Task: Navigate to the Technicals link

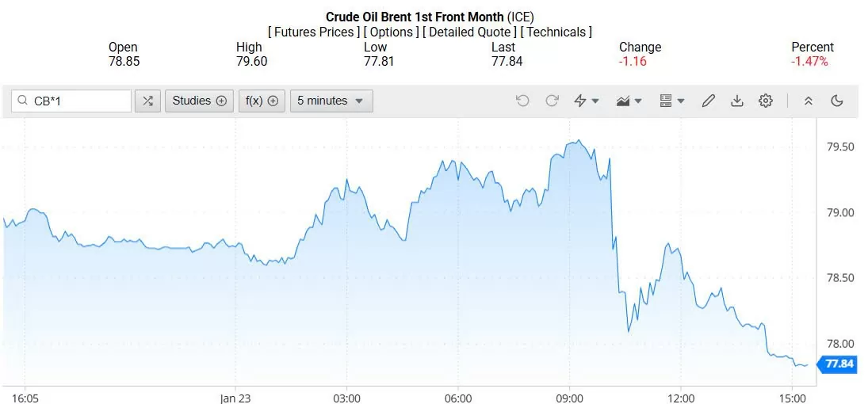Action: pos(556,32)
